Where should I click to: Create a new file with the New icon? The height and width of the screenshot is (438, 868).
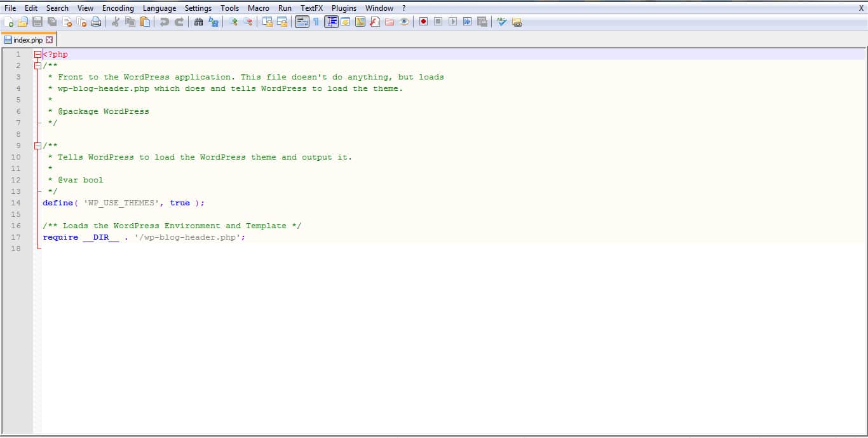click(x=8, y=22)
